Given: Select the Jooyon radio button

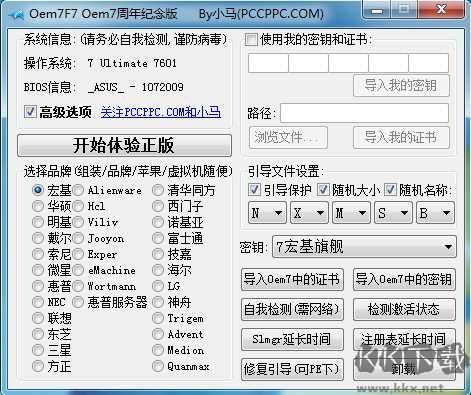Looking at the screenshot, I should tap(78, 238).
